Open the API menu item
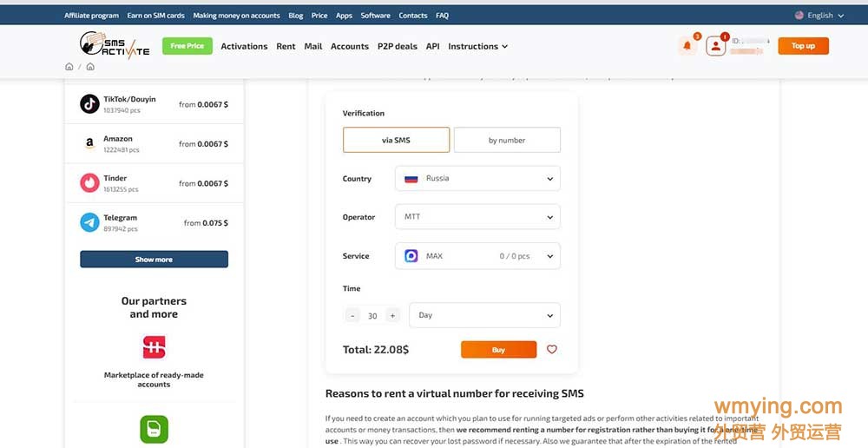Image resolution: width=868 pixels, height=448 pixels. pyautogui.click(x=433, y=47)
